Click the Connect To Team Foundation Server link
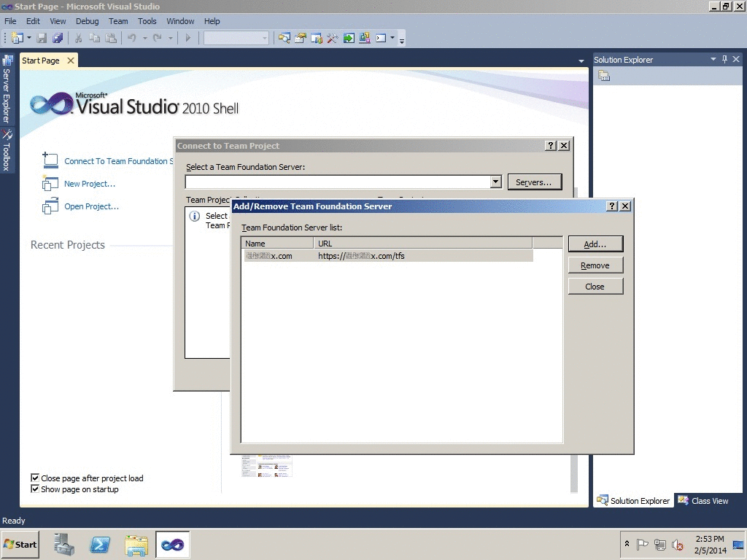Image resolution: width=747 pixels, height=560 pixels. [x=119, y=161]
